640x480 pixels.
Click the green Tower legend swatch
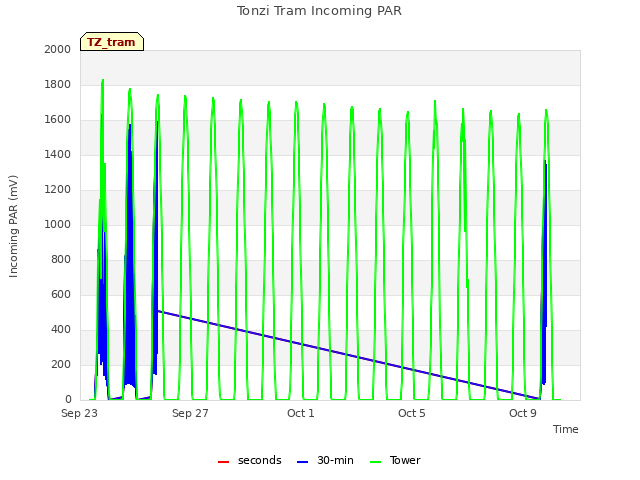pyautogui.click(x=375, y=462)
